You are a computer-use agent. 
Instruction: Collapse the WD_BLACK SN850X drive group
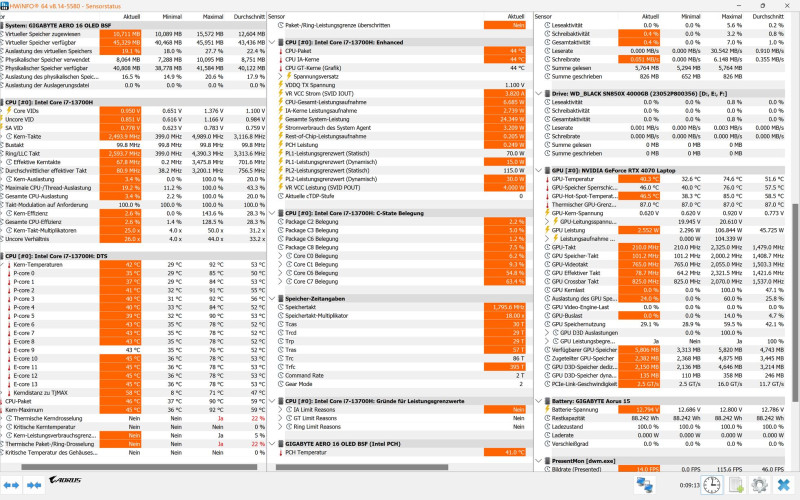538,94
